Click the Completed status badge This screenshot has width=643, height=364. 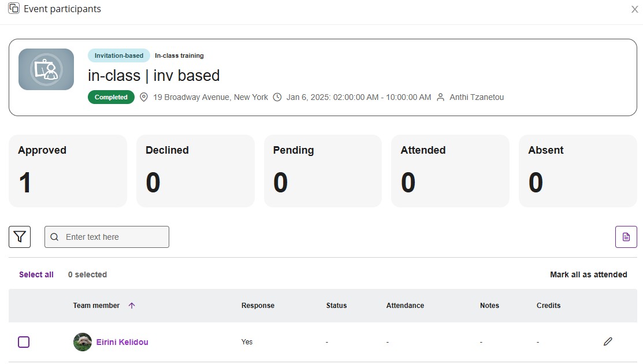tap(111, 97)
